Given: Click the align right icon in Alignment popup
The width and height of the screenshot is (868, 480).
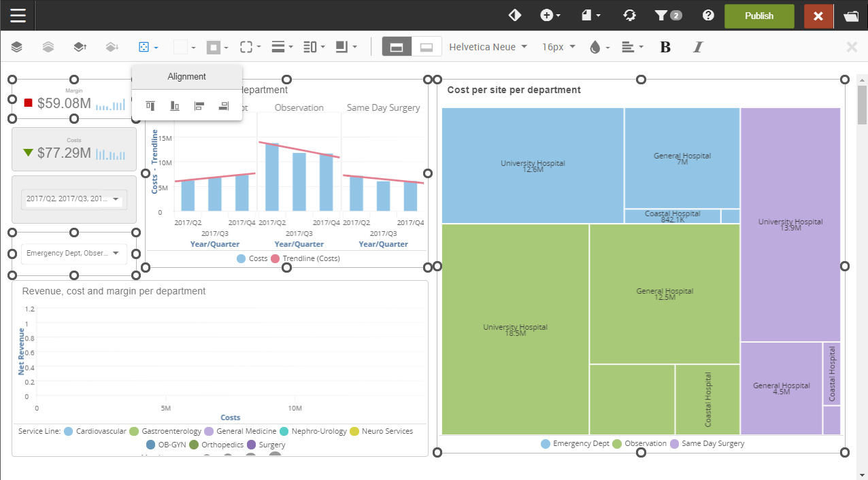Looking at the screenshot, I should click(x=223, y=105).
